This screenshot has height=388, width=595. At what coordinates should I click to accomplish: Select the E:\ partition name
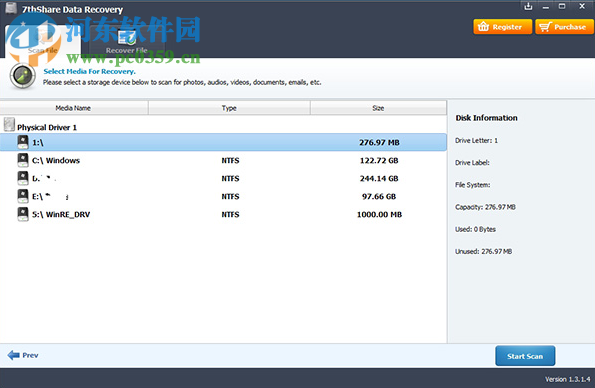pyautogui.click(x=50, y=196)
